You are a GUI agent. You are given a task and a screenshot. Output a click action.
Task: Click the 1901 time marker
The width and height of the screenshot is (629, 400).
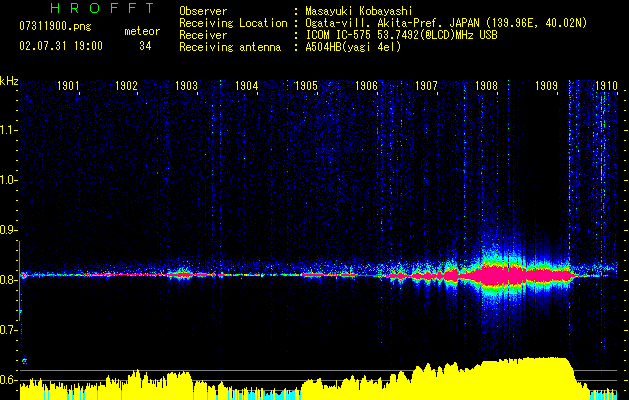pos(68,85)
